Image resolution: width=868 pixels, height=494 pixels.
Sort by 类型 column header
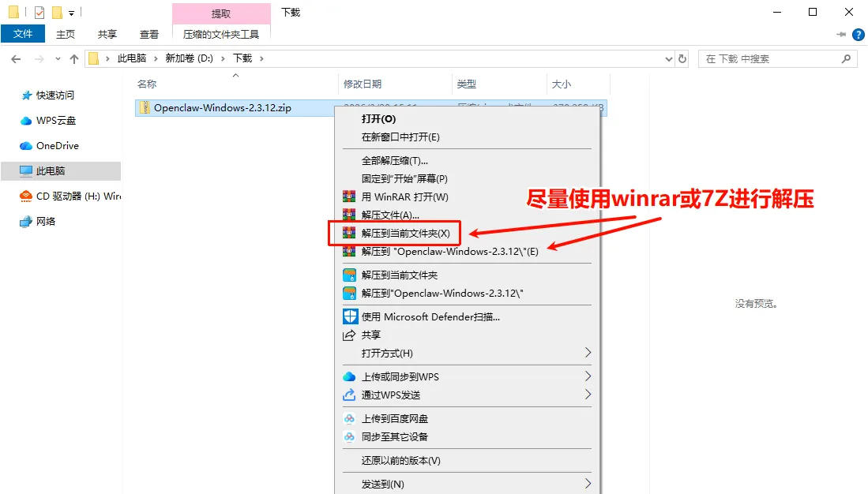click(x=466, y=84)
